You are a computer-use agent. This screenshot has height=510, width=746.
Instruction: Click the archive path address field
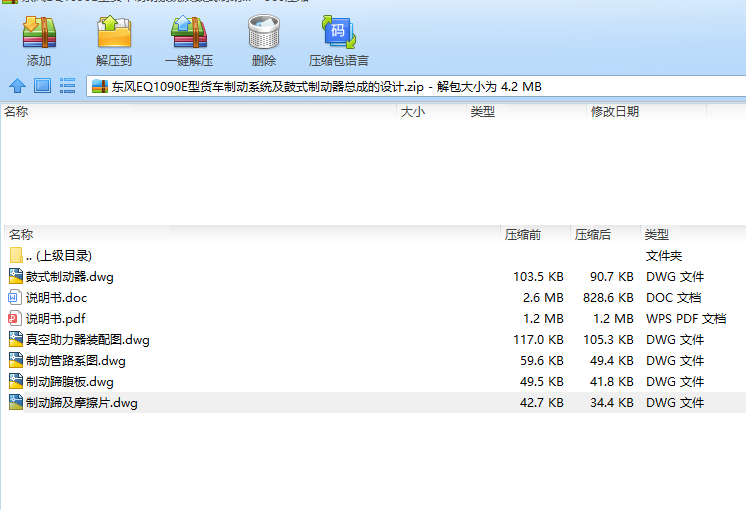click(x=416, y=87)
